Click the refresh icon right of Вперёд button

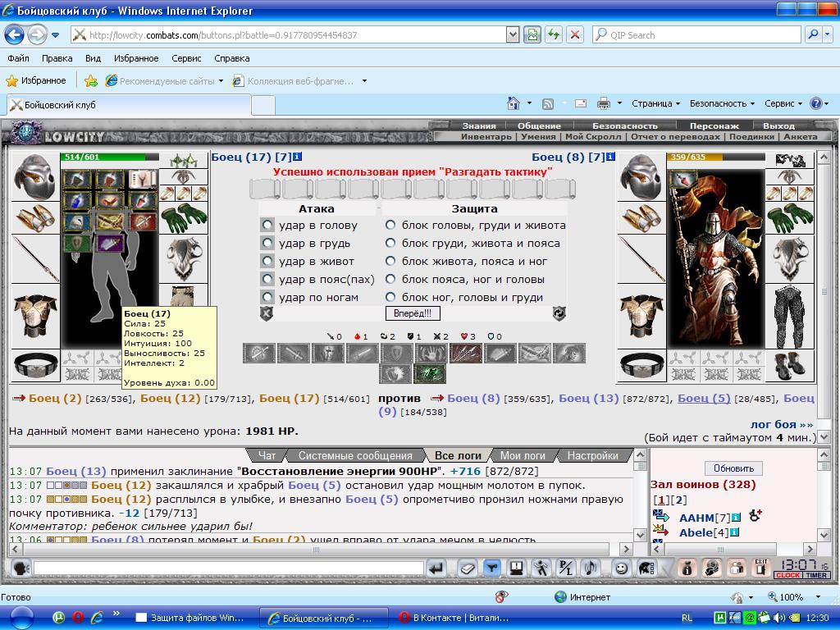(559, 313)
